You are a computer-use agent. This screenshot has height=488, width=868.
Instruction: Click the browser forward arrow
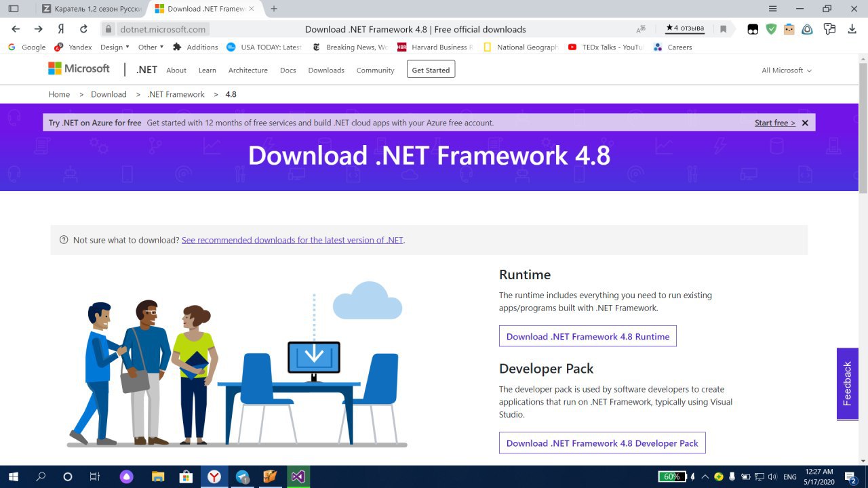click(x=39, y=29)
